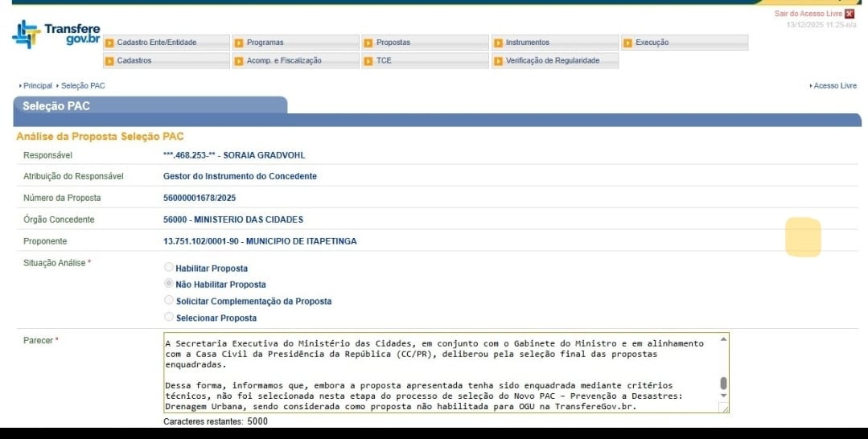The width and height of the screenshot is (868, 439).
Task: Click the red X exit icon
Action: (x=849, y=14)
